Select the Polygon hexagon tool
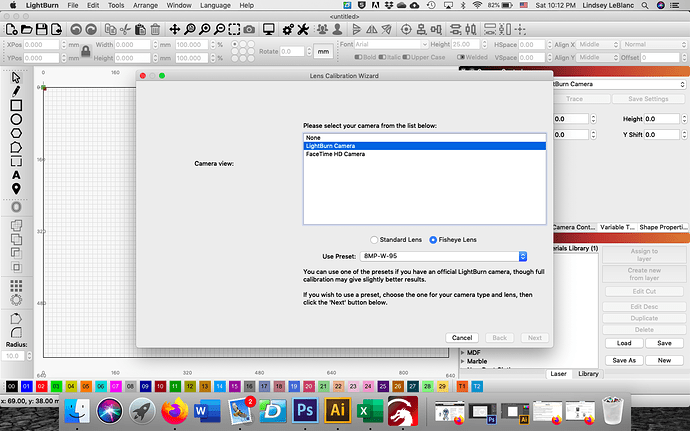This screenshot has height=431, width=690. tap(16, 133)
